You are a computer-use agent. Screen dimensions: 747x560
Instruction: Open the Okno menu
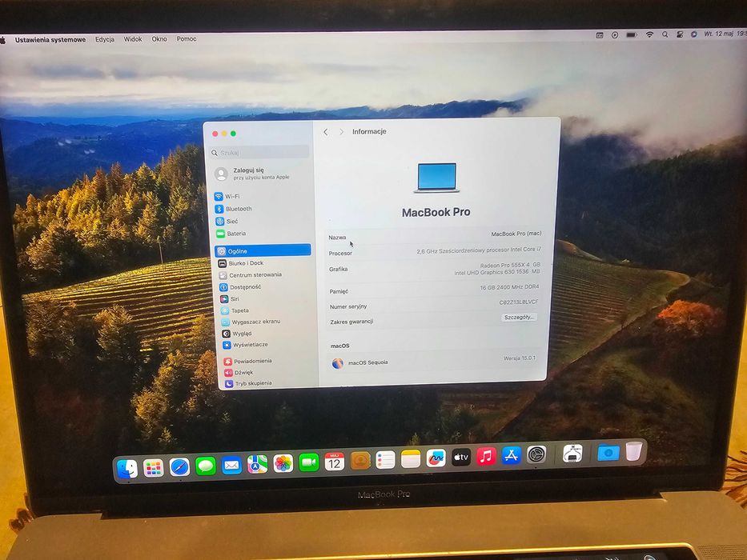click(x=159, y=39)
